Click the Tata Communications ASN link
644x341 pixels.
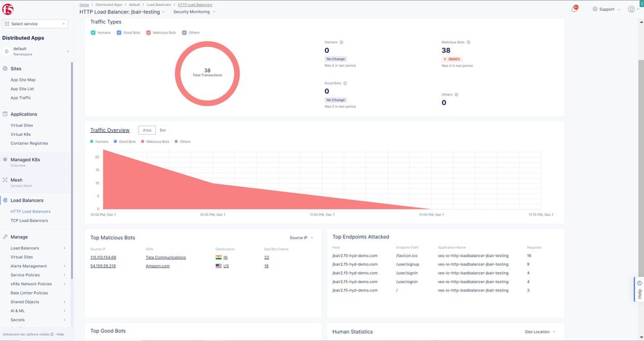[166, 257]
